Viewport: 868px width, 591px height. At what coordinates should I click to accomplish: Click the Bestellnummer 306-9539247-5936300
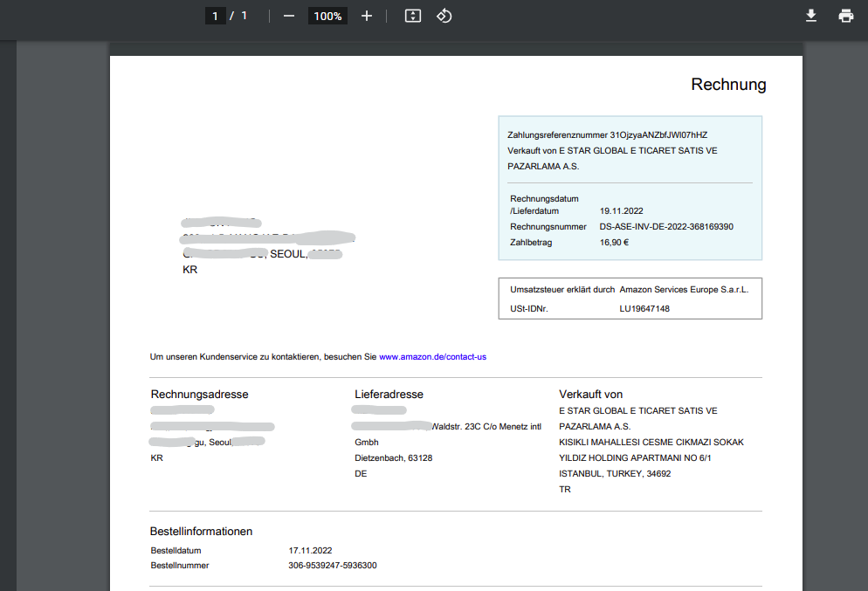point(333,566)
